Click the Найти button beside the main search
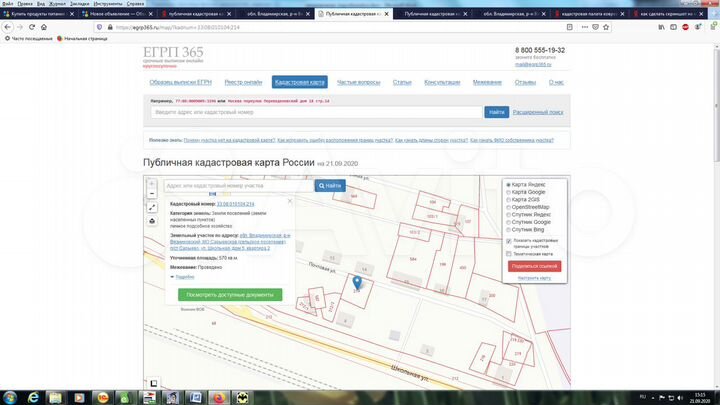Image resolution: width=720 pixels, height=405 pixels. pyautogui.click(x=496, y=112)
